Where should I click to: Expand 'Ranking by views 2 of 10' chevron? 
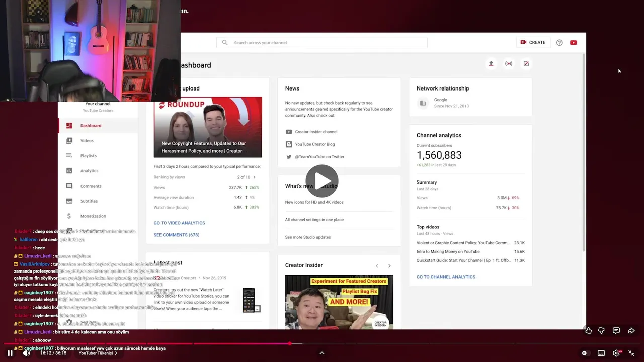(254, 177)
